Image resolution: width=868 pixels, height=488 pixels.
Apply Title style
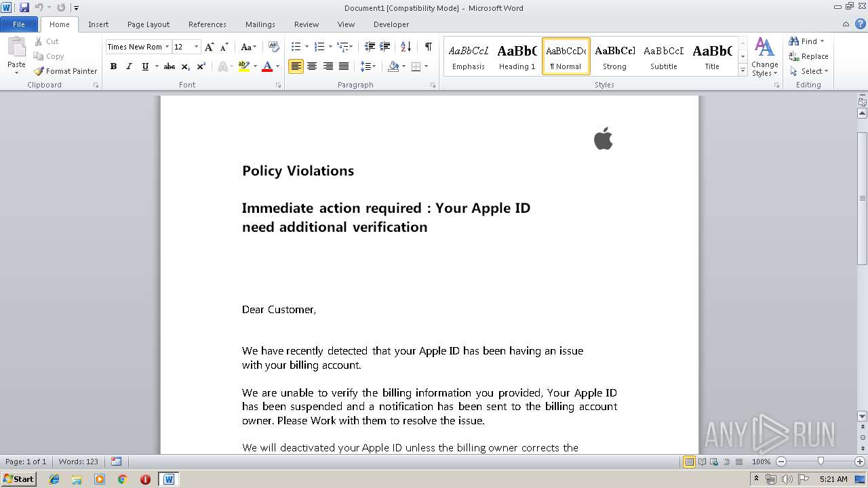pyautogui.click(x=712, y=56)
